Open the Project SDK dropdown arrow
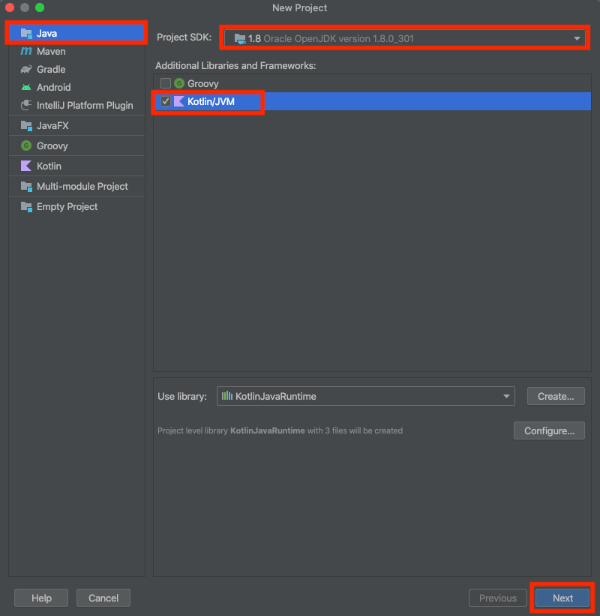 click(x=577, y=38)
